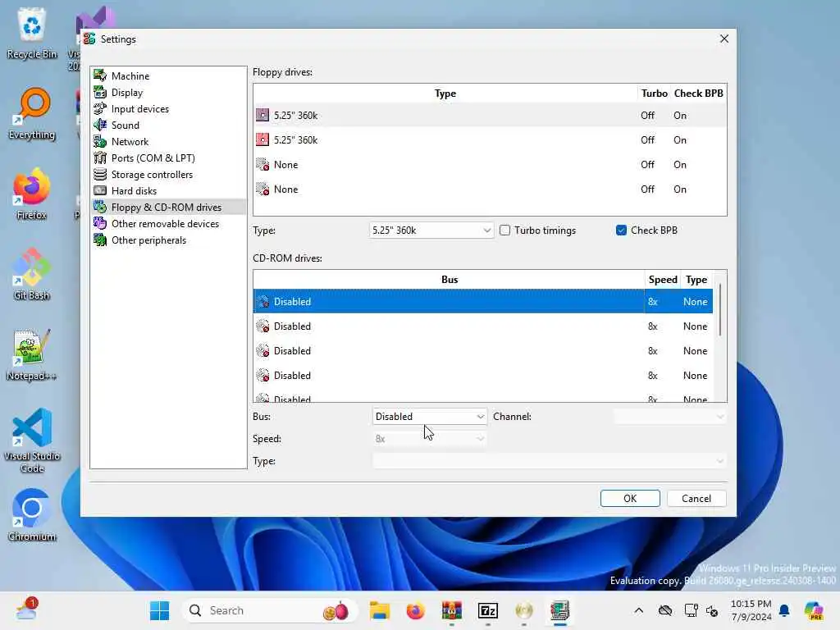Screen dimensions: 840x630
Task: Open the floppy Type dropdown
Action: point(431,231)
